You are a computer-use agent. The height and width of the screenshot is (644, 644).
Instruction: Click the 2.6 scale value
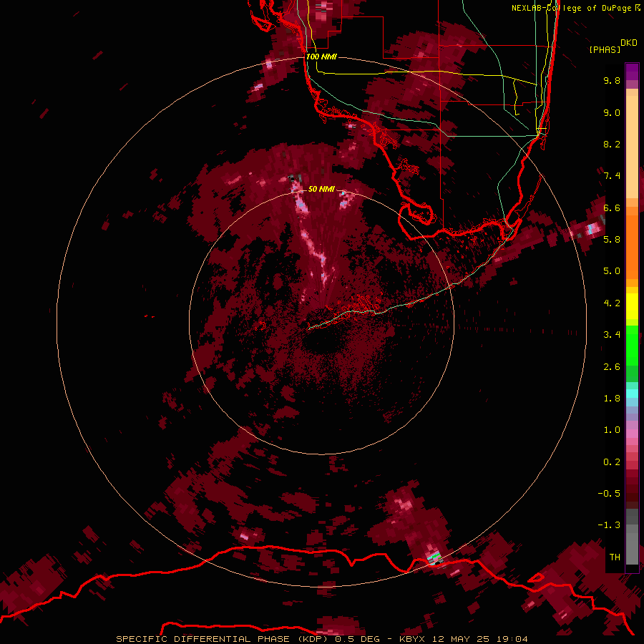click(x=612, y=367)
